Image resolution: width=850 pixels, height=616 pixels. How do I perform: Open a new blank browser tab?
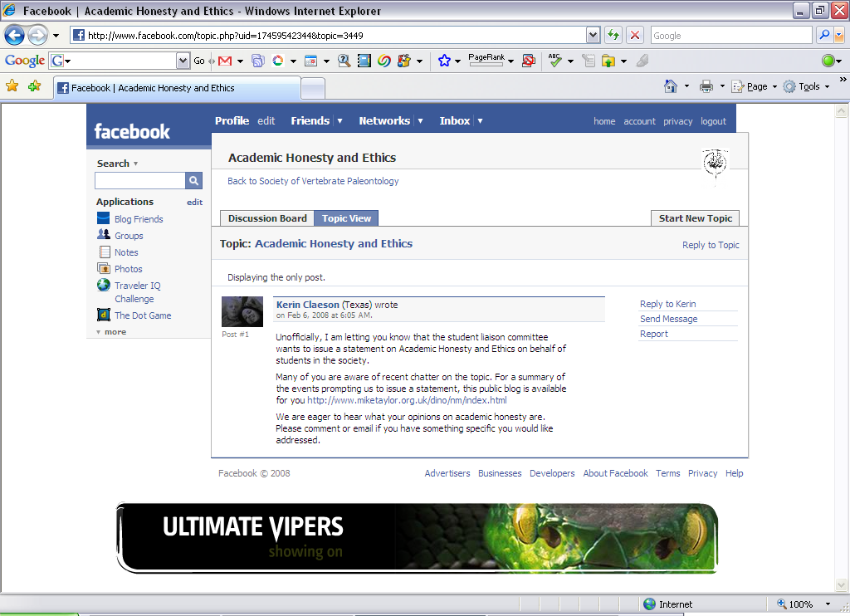(313, 88)
